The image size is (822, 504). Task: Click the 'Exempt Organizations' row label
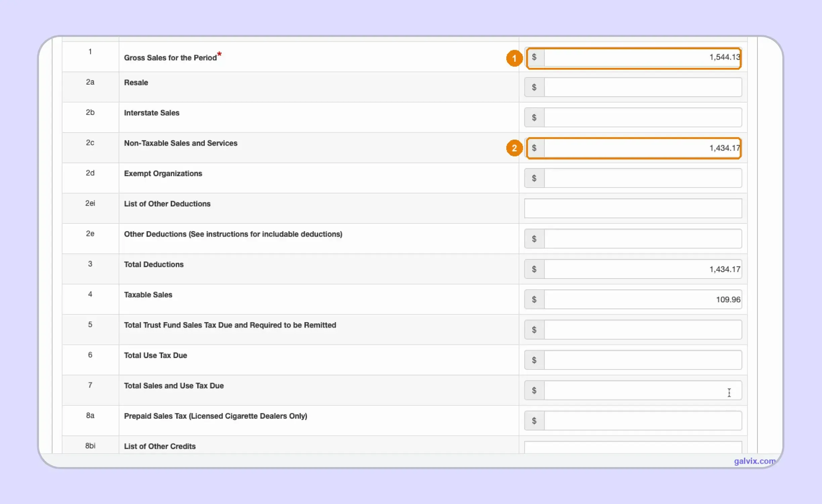[x=163, y=173]
